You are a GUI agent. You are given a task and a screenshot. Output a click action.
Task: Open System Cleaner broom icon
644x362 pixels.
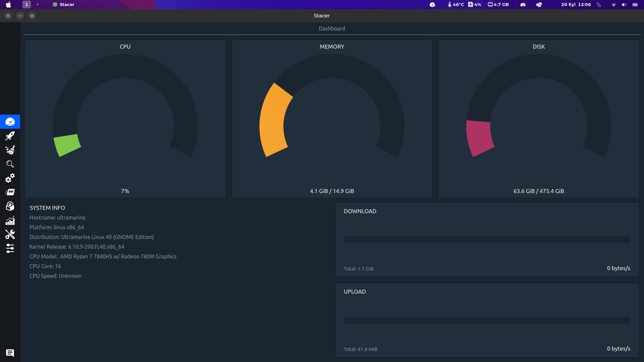click(10, 150)
